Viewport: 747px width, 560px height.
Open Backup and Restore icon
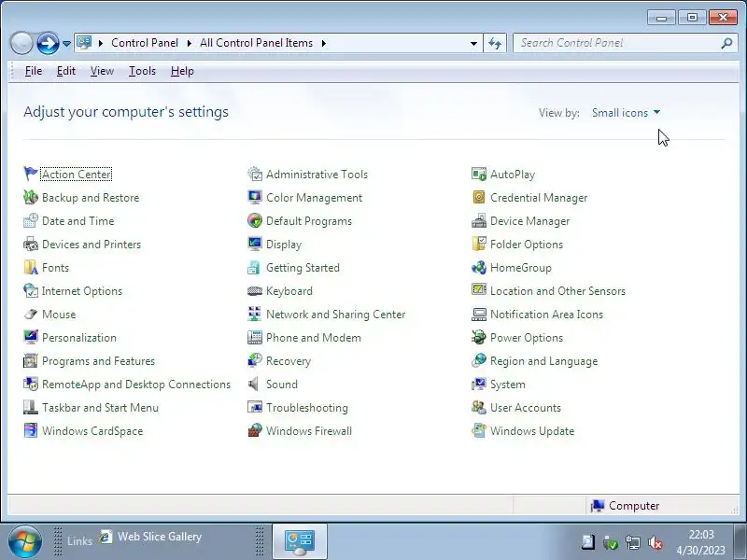click(31, 197)
